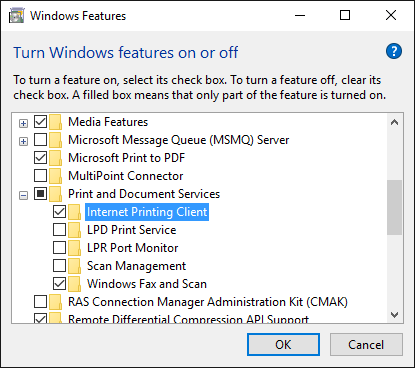415x368 pixels.
Task: Click the blue help question mark icon
Action: coord(394,51)
